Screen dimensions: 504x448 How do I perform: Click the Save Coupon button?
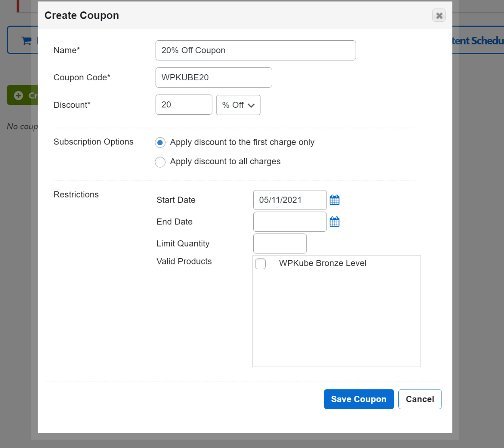pyautogui.click(x=359, y=399)
